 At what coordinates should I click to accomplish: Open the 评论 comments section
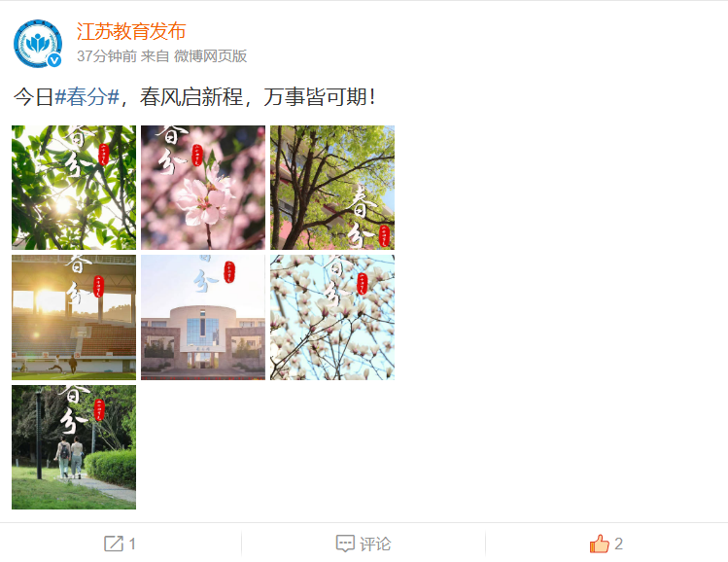coord(375,544)
